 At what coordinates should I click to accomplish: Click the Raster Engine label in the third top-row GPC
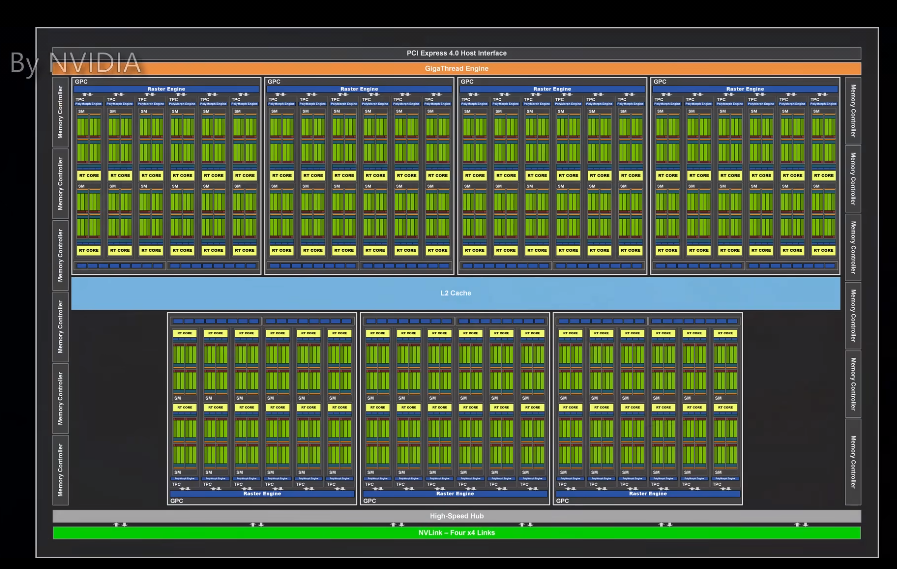pos(552,89)
